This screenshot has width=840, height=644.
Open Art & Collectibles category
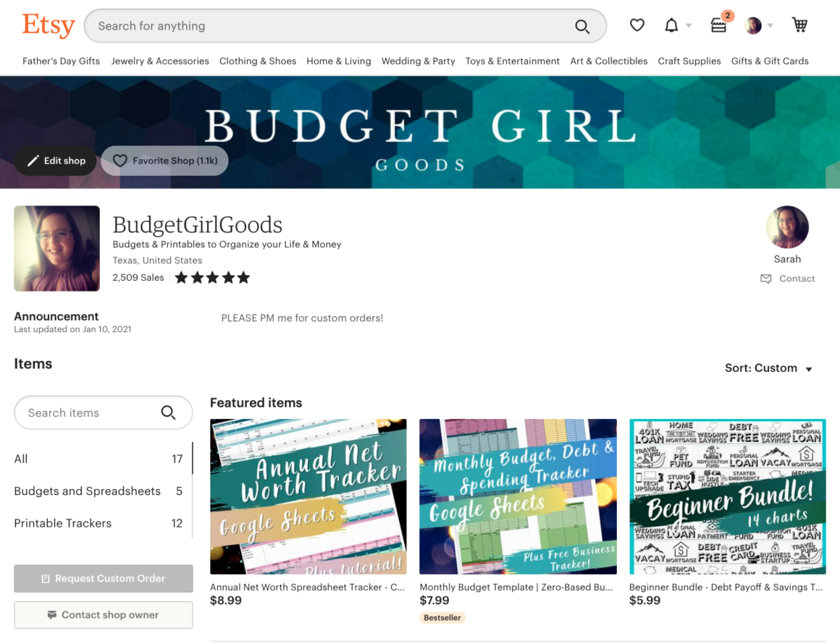(609, 61)
